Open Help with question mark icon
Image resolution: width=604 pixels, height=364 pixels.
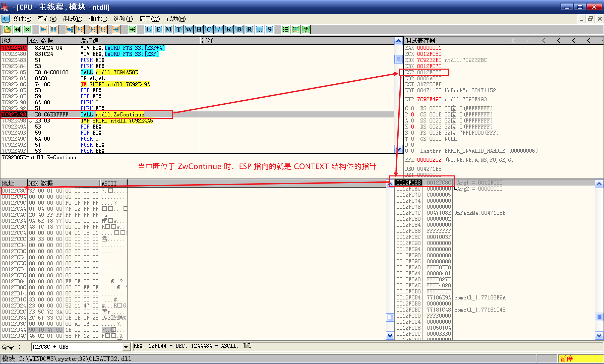[306, 30]
